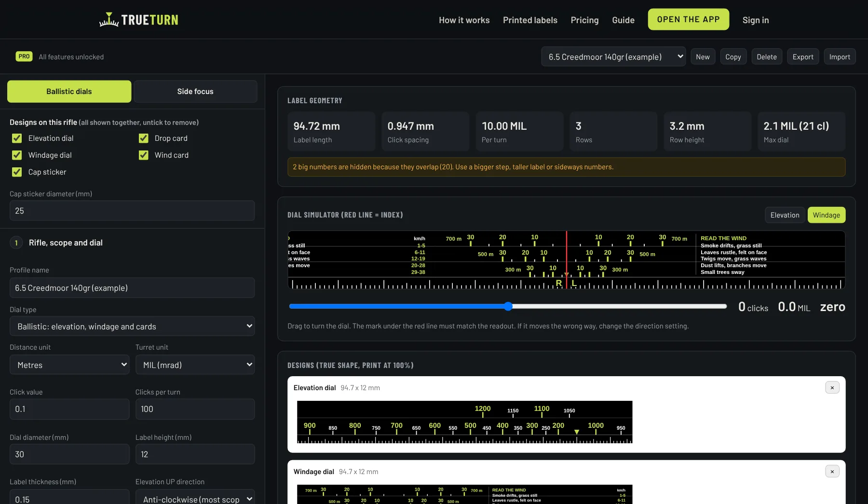This screenshot has height=504, width=868.
Task: Select Elevation in dial simulator
Action: pos(785,215)
